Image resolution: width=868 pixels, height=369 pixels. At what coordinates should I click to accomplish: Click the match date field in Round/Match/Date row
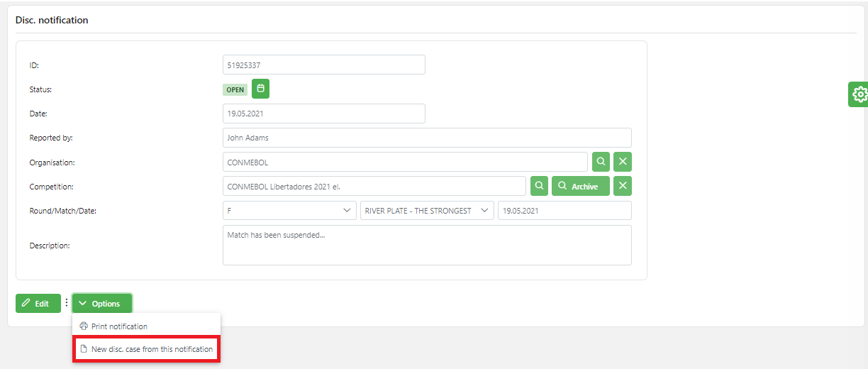click(x=564, y=211)
